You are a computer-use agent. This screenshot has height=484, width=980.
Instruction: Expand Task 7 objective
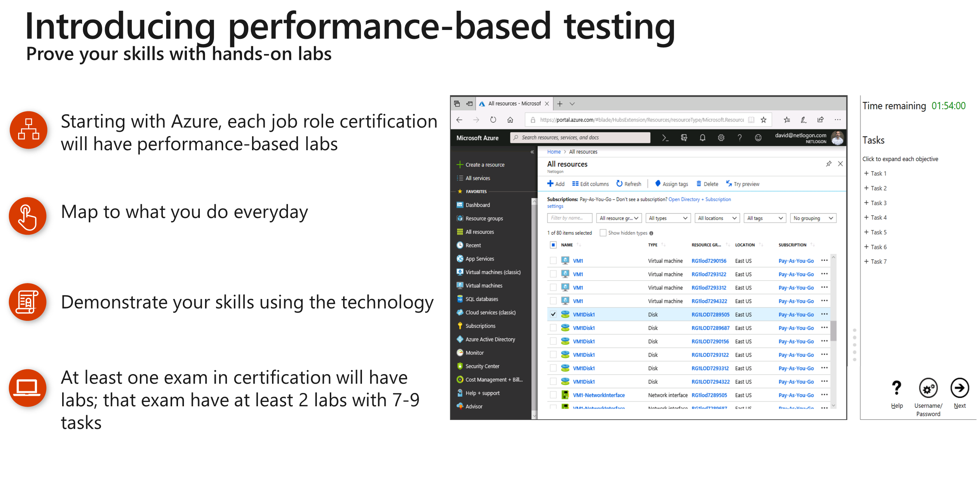click(x=875, y=261)
